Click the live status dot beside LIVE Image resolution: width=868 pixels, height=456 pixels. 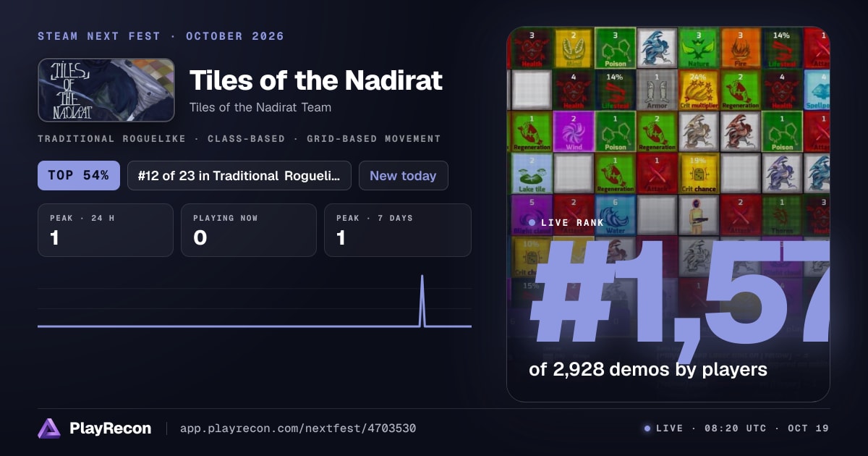click(647, 428)
